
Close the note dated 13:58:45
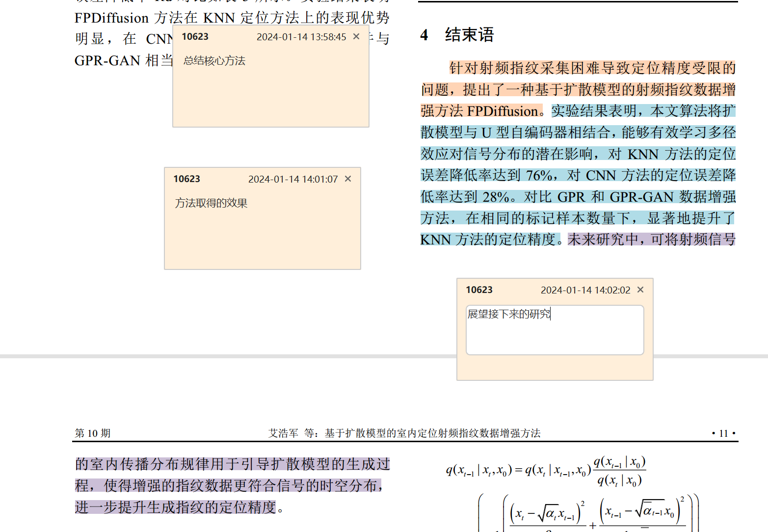coord(356,37)
